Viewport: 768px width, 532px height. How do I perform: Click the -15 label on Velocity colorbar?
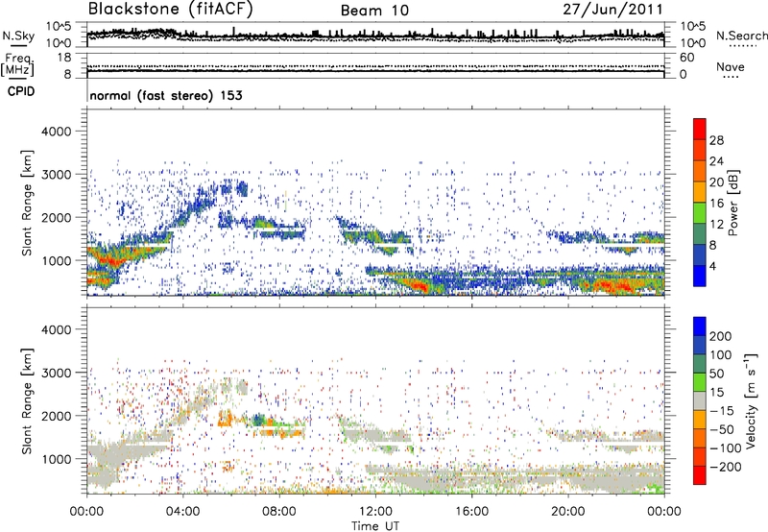tap(721, 411)
